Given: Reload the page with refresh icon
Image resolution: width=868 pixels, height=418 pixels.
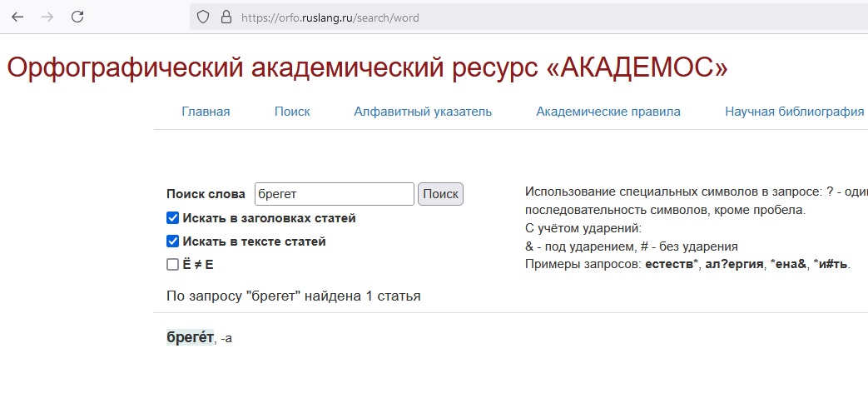Looking at the screenshot, I should click(x=77, y=17).
